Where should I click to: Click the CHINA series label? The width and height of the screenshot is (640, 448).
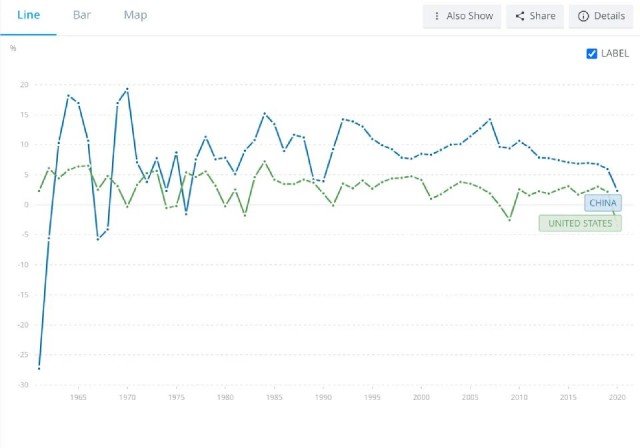(603, 203)
